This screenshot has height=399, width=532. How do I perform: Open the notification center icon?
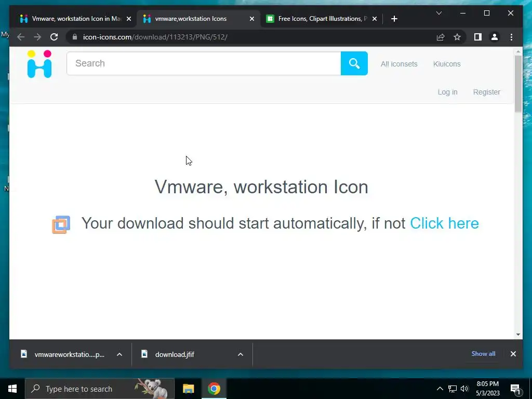click(x=515, y=389)
